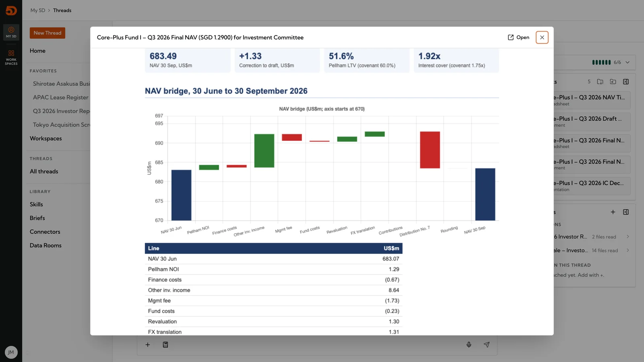Click the Mgmt fee red bar

[x=292, y=138]
